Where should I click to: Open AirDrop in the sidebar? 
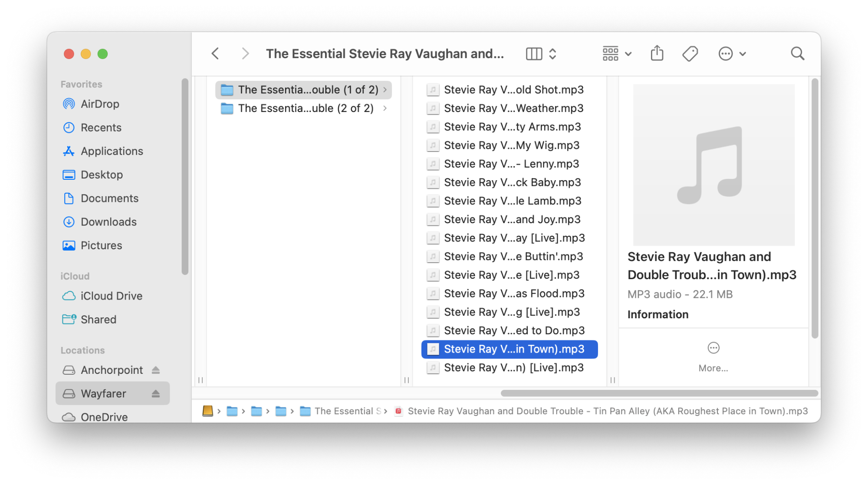point(112,104)
